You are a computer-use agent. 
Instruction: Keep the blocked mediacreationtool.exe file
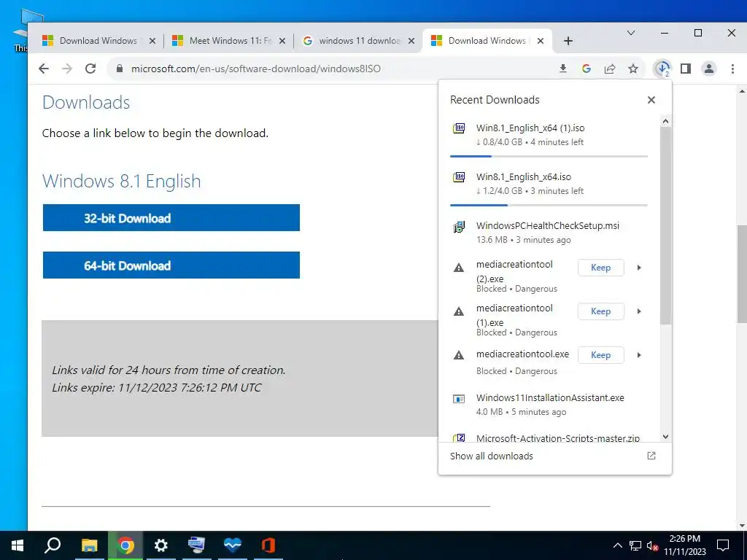pos(601,355)
